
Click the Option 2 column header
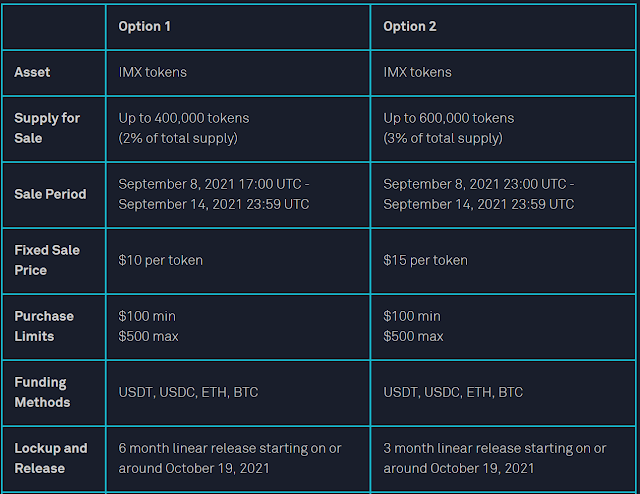coord(410,26)
